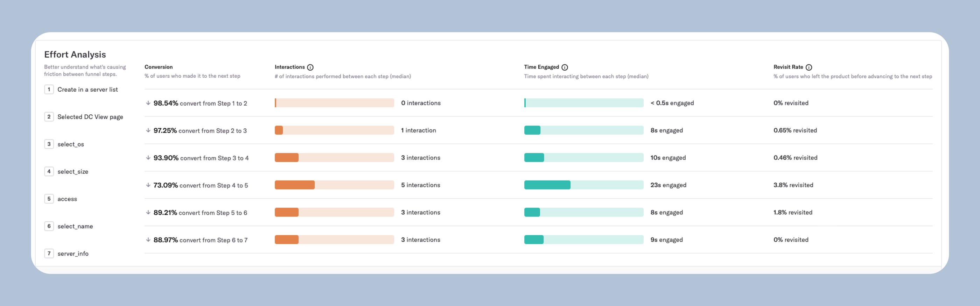Image resolution: width=980 pixels, height=306 pixels.
Task: Select step number badge 3
Action: click(49, 144)
